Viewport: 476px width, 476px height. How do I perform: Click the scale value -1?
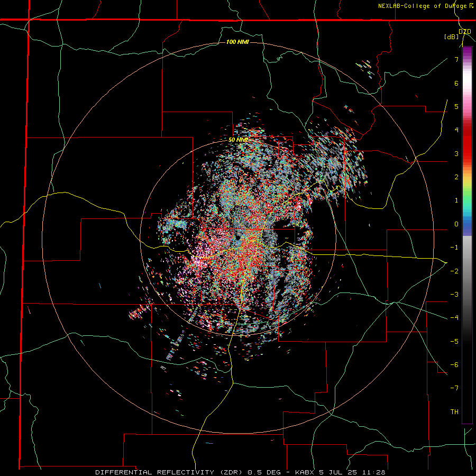[x=454, y=248]
